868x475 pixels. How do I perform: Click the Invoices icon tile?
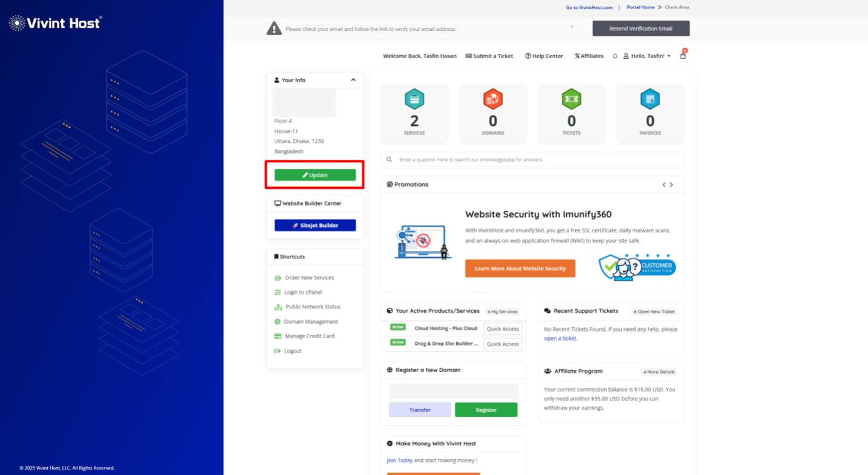click(x=650, y=99)
